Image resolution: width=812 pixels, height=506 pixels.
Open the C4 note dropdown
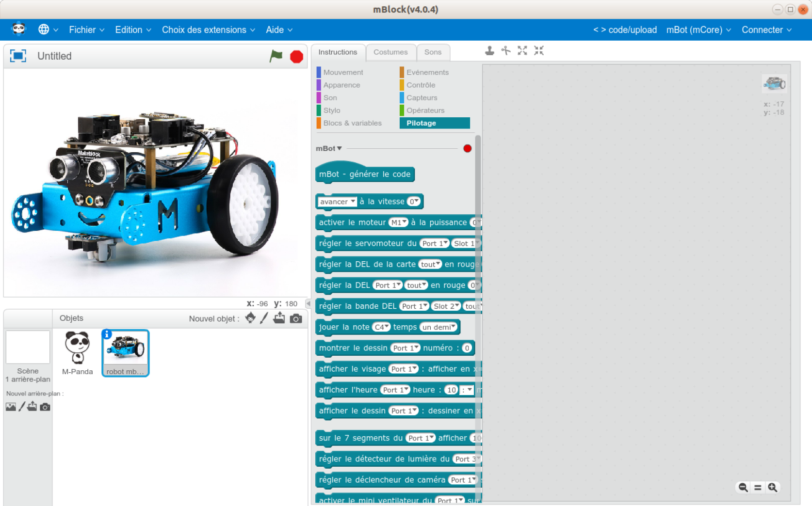coord(381,327)
